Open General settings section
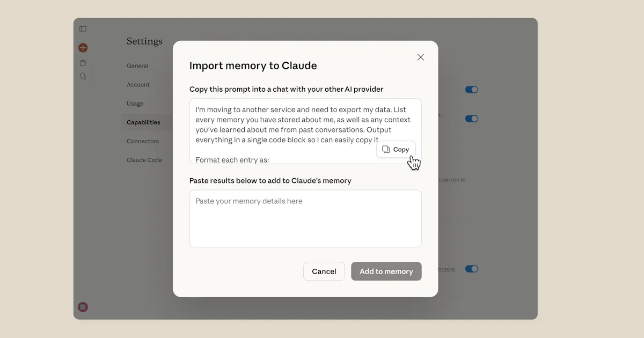This screenshot has height=338, width=644. 137,66
